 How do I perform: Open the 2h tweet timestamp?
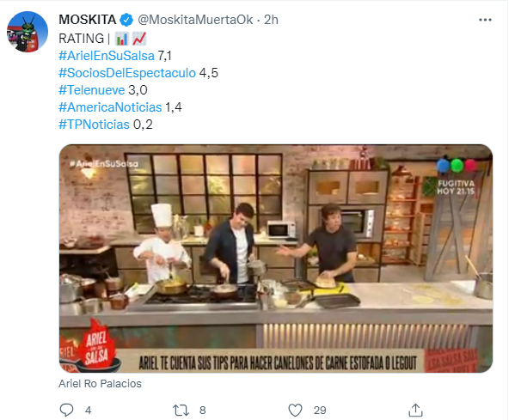coord(271,20)
